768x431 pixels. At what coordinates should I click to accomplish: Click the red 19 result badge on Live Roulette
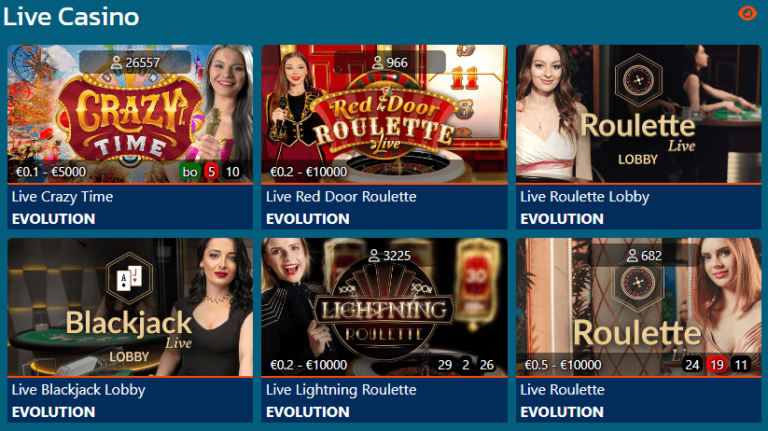tap(717, 365)
